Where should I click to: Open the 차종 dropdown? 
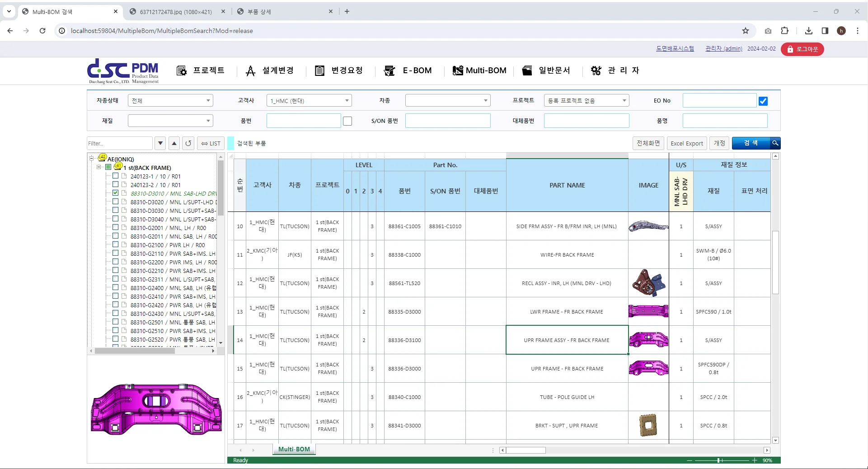click(x=448, y=101)
